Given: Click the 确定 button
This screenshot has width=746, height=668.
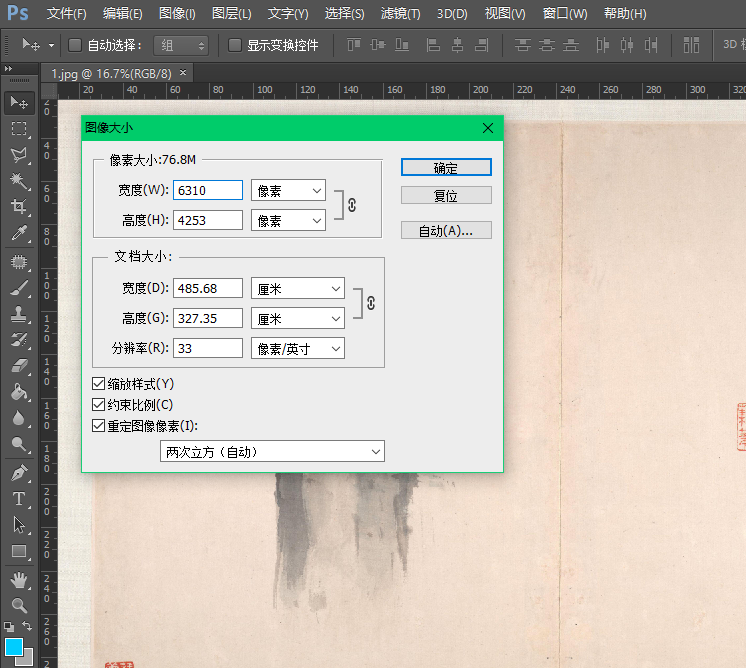Looking at the screenshot, I should click(x=446, y=167).
